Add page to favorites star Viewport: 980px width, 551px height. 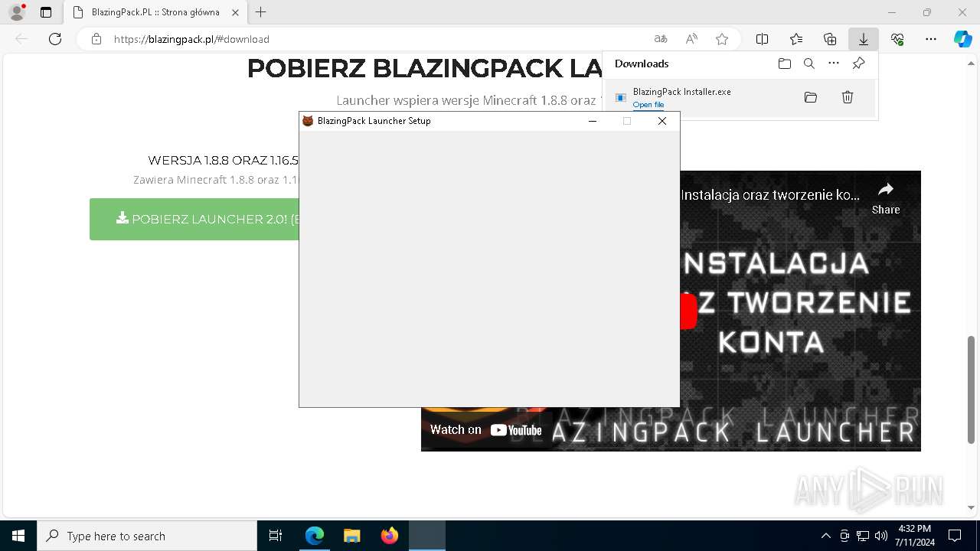tap(721, 39)
